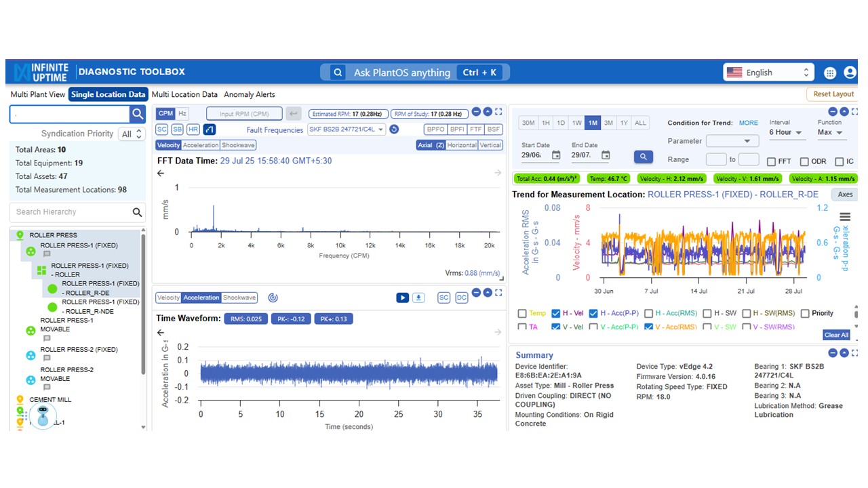Download the time waveform data
The height and width of the screenshot is (488, 868).
419,298
